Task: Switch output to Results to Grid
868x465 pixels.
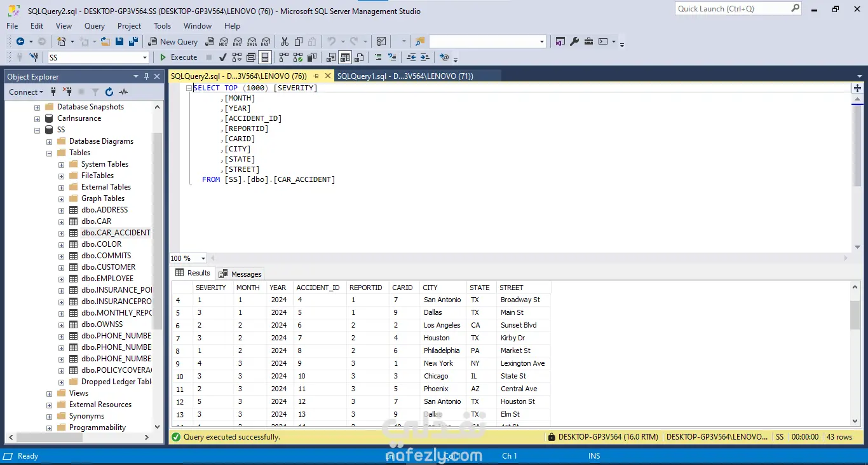Action: (345, 57)
